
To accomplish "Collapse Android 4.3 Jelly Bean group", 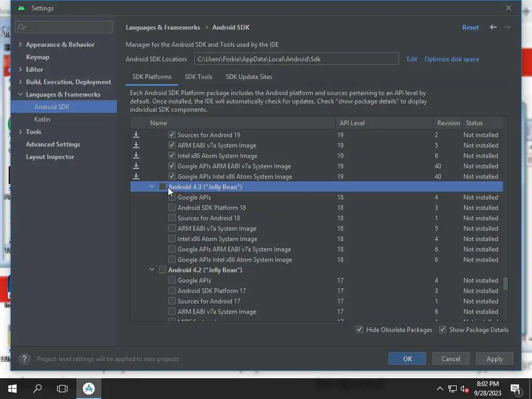I will click(x=152, y=187).
